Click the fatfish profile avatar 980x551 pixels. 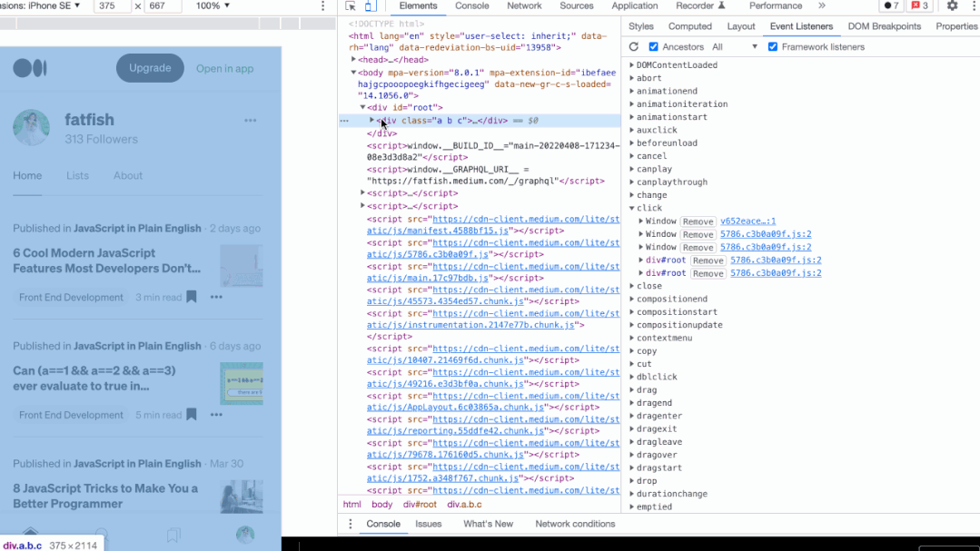pyautogui.click(x=31, y=127)
